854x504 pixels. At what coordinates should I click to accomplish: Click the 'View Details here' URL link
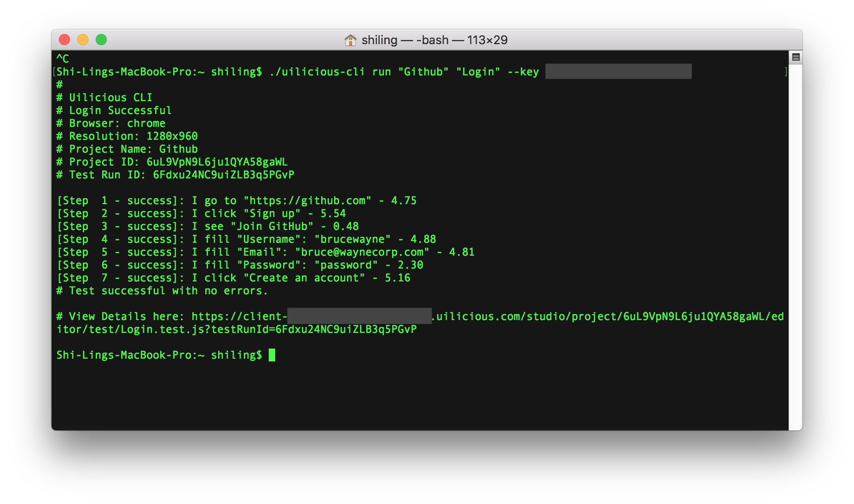488,316
